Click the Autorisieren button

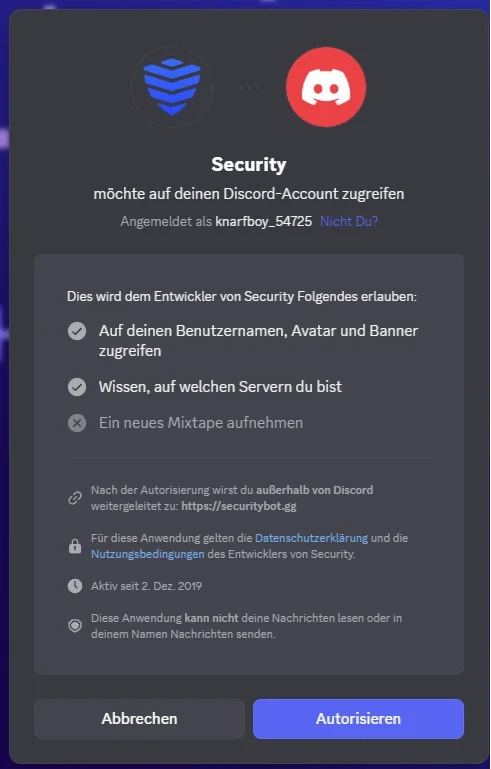tap(359, 718)
